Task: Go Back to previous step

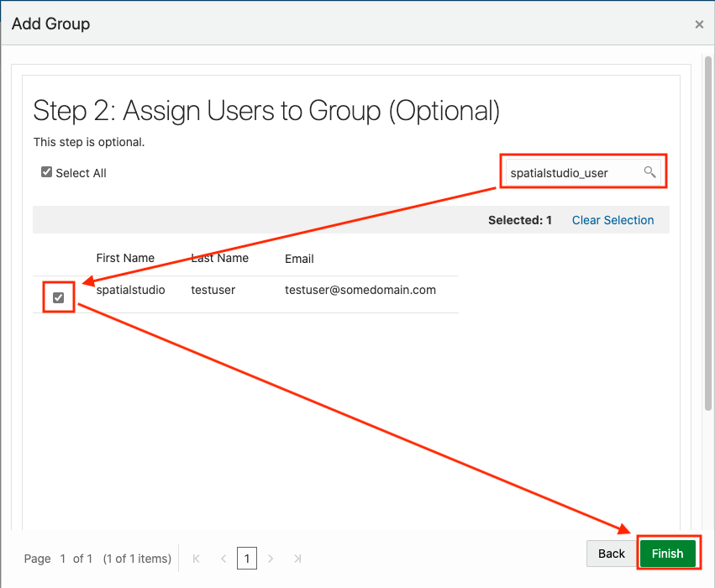Action: [x=611, y=554]
